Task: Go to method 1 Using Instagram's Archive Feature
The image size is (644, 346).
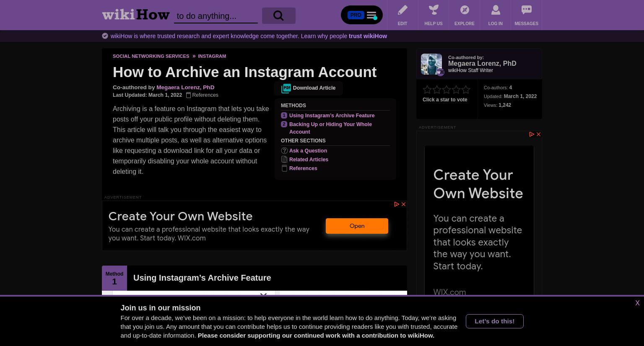Action: (x=332, y=116)
